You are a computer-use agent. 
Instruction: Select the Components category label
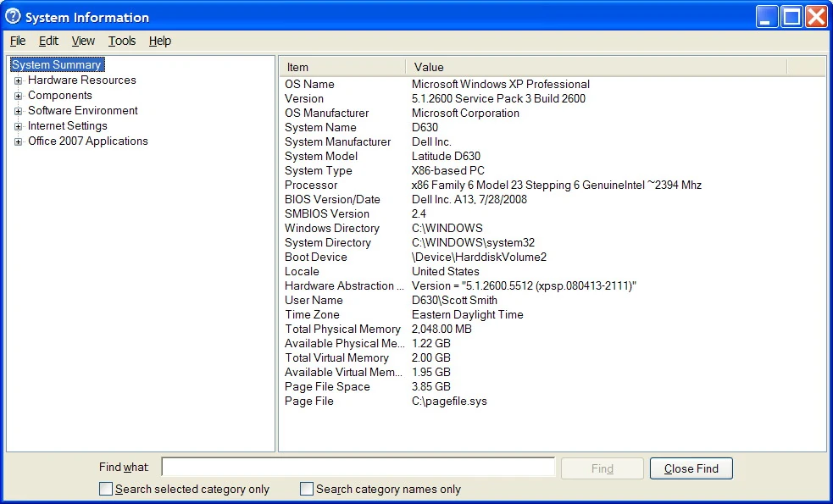coord(60,96)
